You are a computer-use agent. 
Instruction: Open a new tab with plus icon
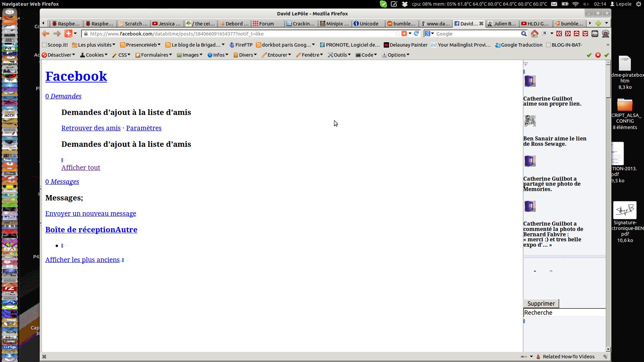(598, 23)
